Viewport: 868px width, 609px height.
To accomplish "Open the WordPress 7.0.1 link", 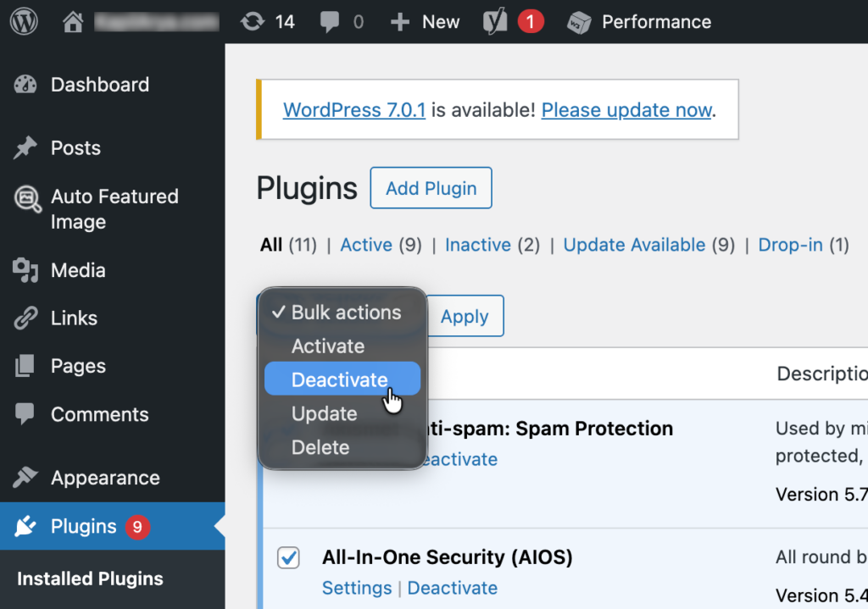I will pos(354,110).
